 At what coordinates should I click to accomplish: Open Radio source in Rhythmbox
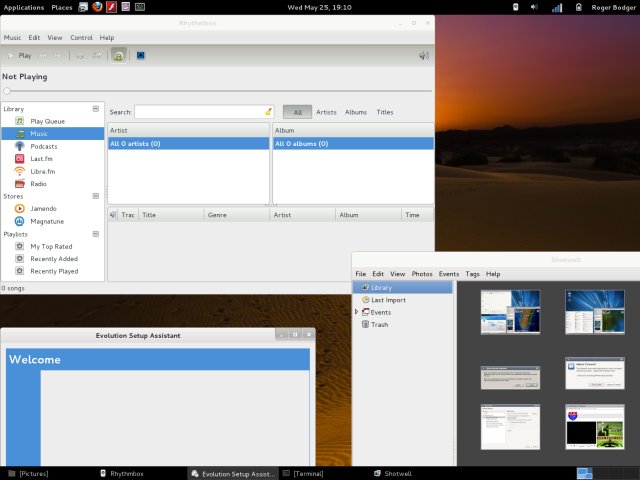(38, 184)
